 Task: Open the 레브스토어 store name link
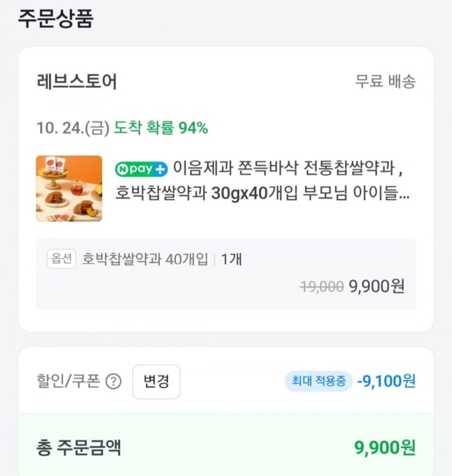77,82
